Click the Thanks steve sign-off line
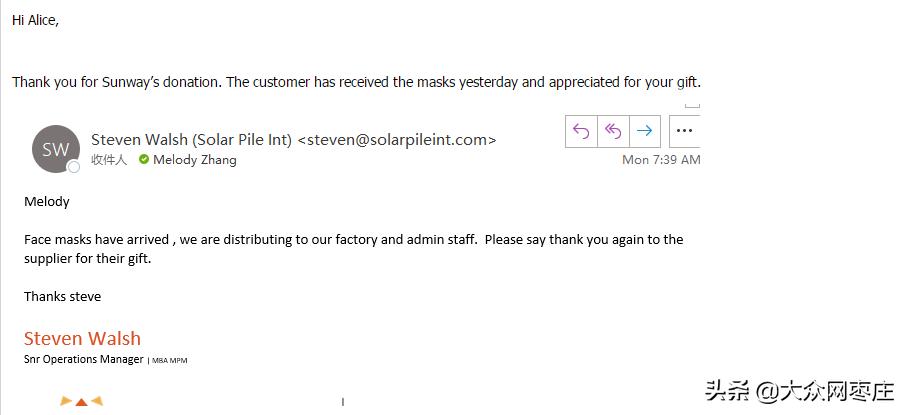 click(x=62, y=296)
